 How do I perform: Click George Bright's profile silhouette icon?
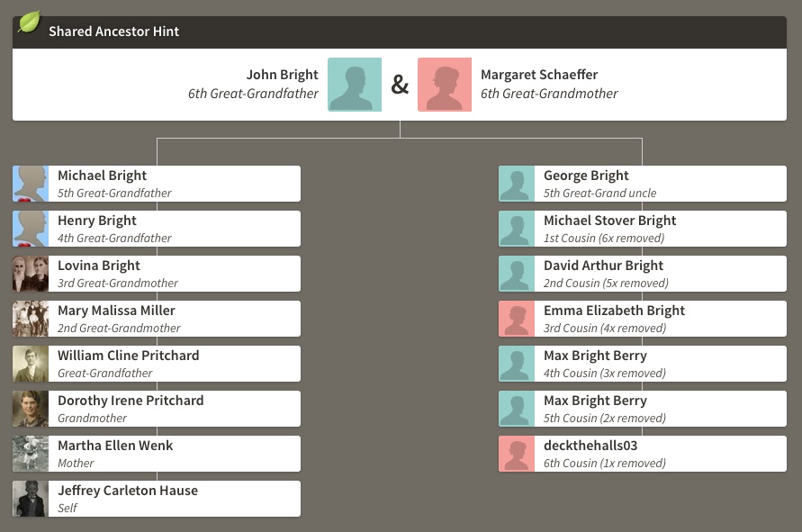click(517, 184)
